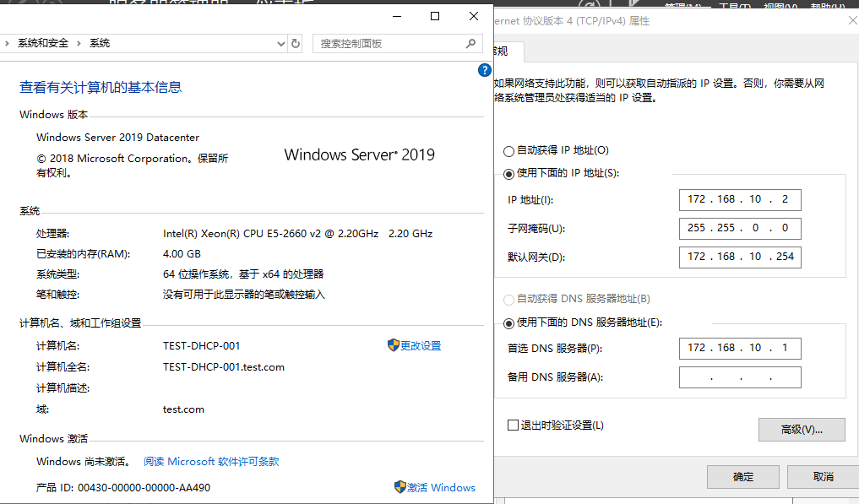
Task: Click the magnifier icon in the control panel search box
Action: tap(470, 43)
